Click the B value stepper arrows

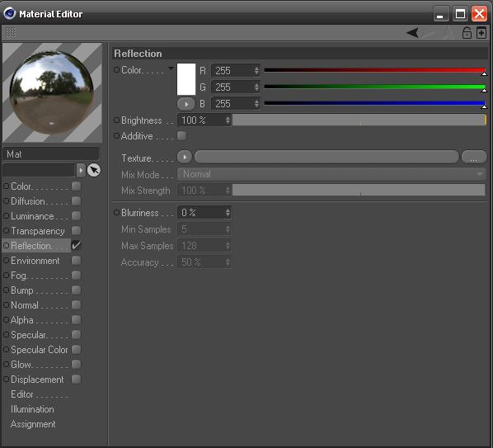[256, 103]
